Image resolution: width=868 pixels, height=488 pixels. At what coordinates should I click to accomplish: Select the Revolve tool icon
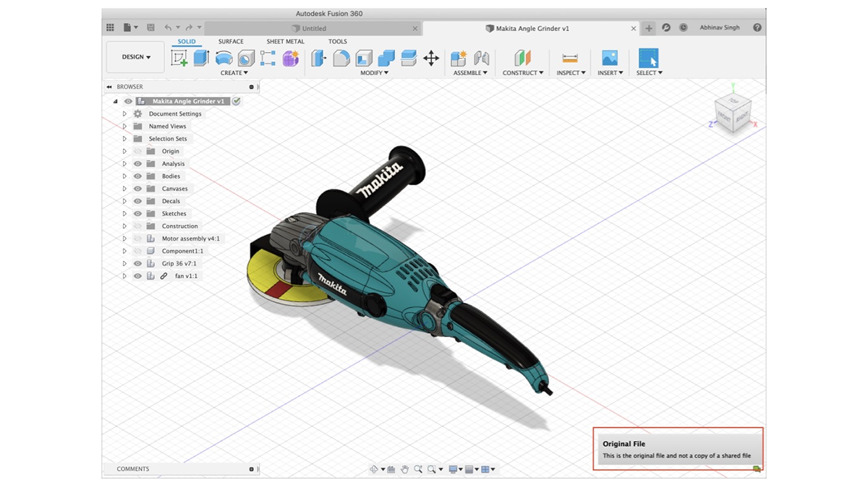(224, 59)
